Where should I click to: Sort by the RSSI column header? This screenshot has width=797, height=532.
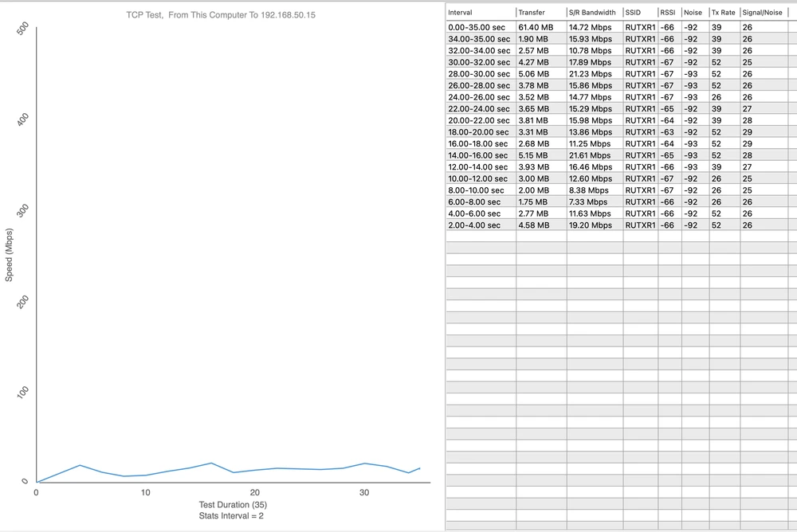[x=667, y=13]
